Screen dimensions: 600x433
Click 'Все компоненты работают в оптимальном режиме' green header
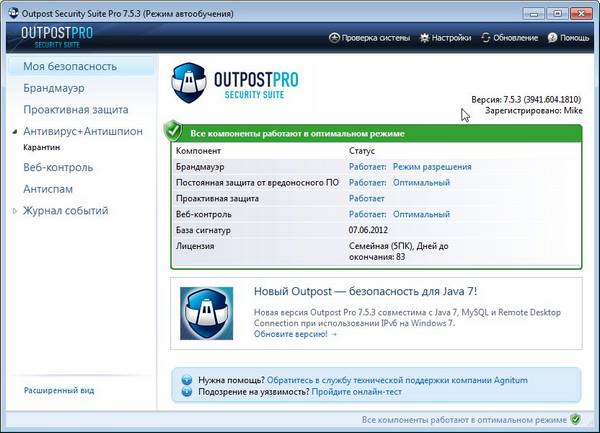pyautogui.click(x=297, y=134)
